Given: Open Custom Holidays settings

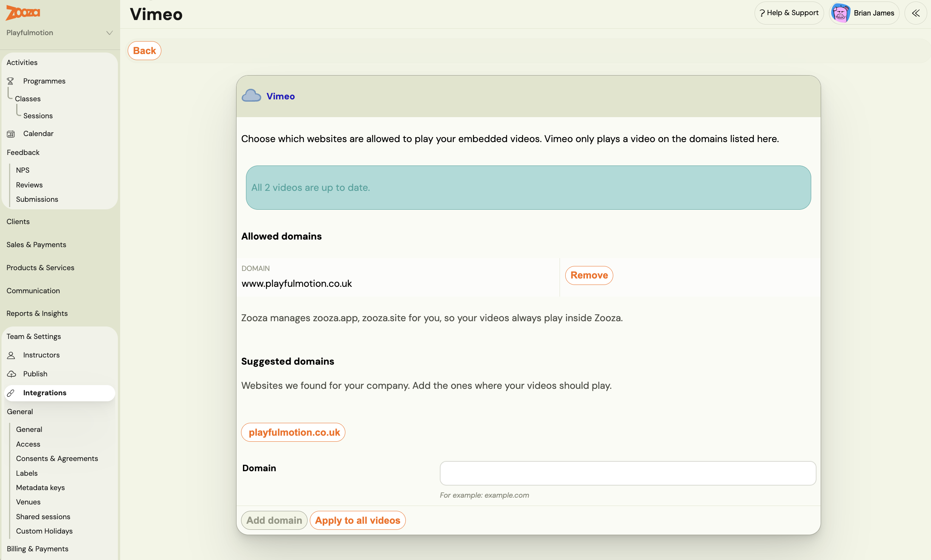Looking at the screenshot, I should [44, 531].
